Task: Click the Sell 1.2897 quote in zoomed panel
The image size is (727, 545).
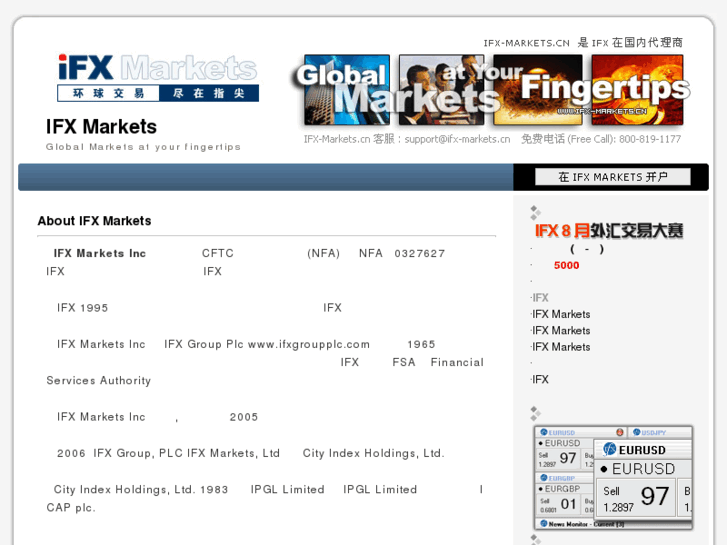Action: tap(635, 499)
